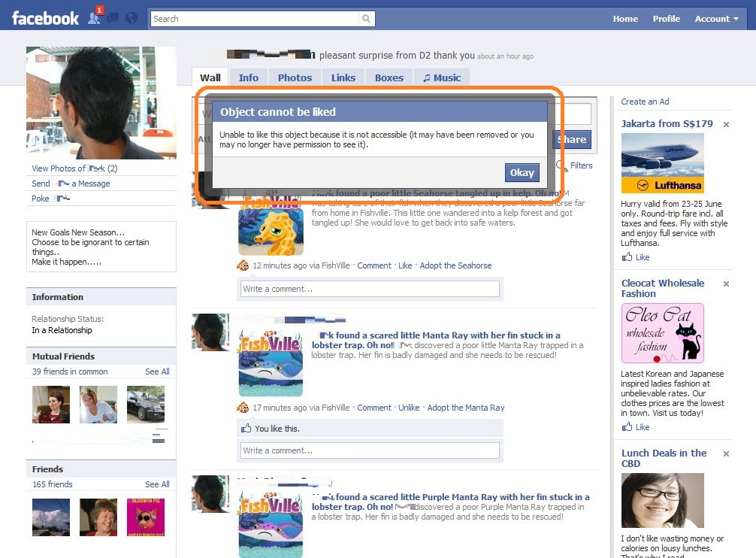Close the Jakarta from S$179 ad
The height and width of the screenshot is (558, 756).
pyautogui.click(x=726, y=124)
